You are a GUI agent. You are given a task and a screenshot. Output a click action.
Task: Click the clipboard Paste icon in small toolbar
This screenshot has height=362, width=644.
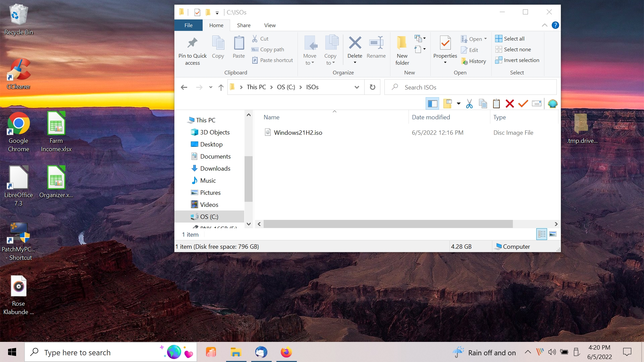[496, 104]
